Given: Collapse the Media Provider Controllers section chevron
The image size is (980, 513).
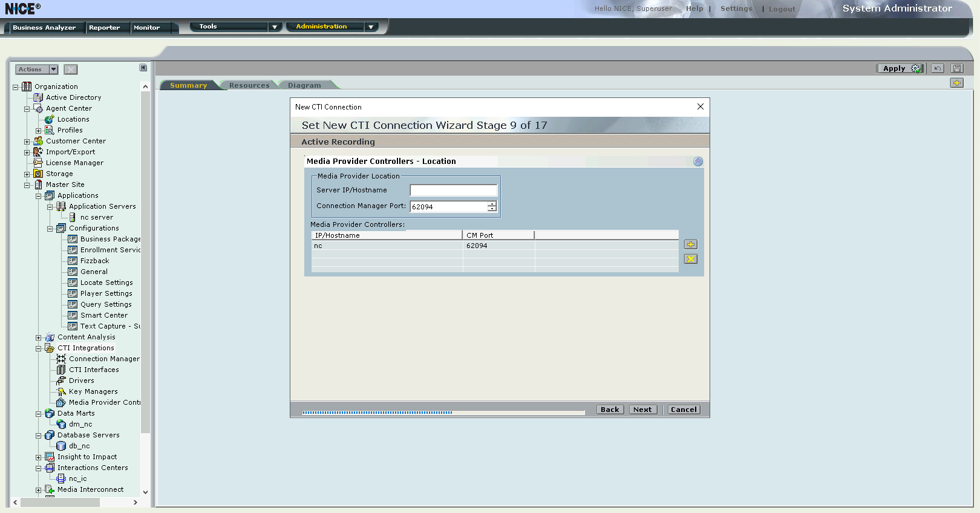Looking at the screenshot, I should click(x=698, y=162).
